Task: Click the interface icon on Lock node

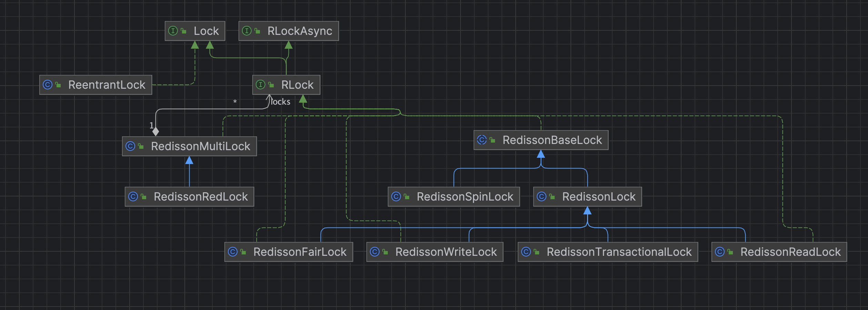Action: tap(173, 31)
